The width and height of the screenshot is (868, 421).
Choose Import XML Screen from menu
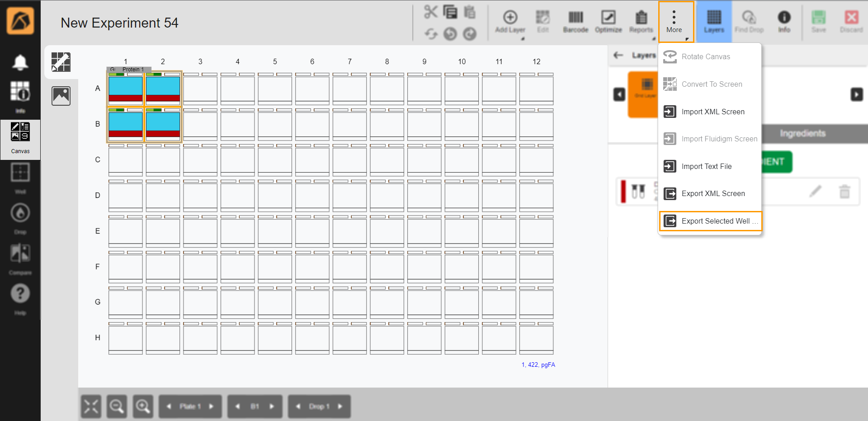[712, 112]
